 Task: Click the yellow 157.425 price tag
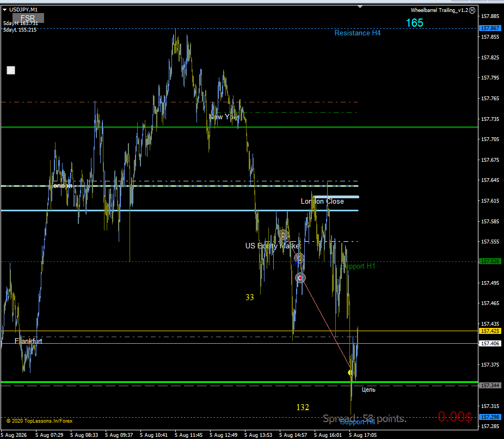[x=490, y=331]
